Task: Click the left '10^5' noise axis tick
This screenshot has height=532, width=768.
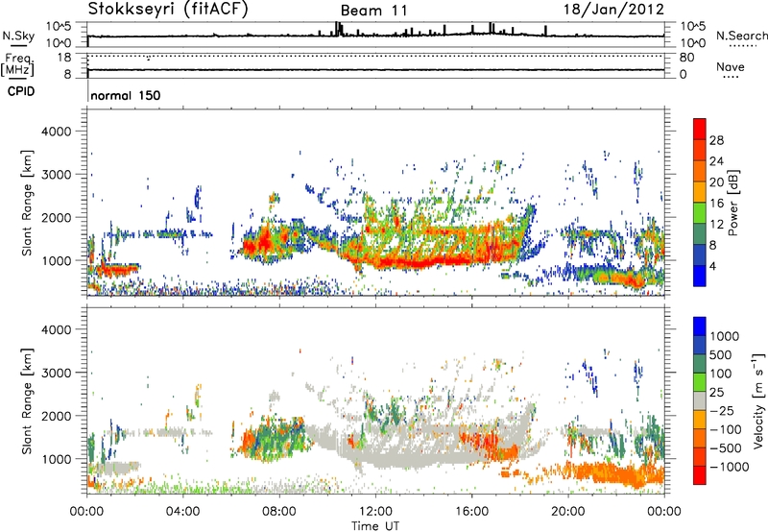Action: coord(59,26)
